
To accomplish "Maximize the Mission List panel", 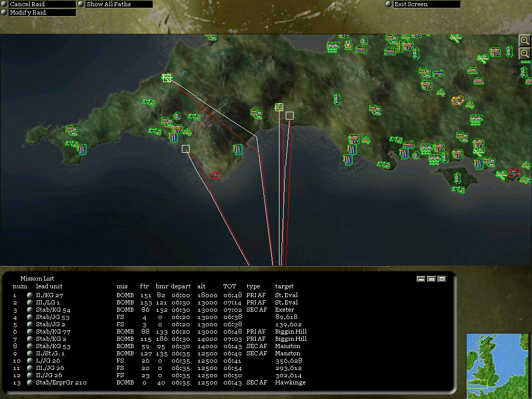I will (442, 279).
